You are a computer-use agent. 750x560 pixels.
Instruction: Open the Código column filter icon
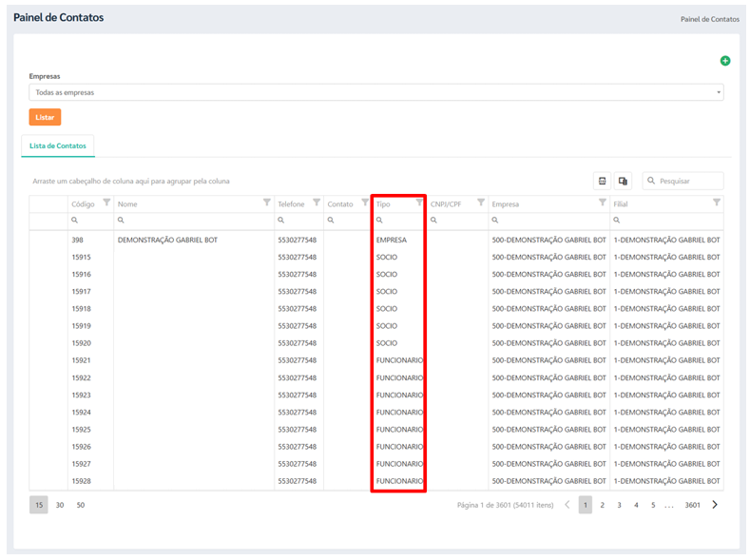coord(106,203)
